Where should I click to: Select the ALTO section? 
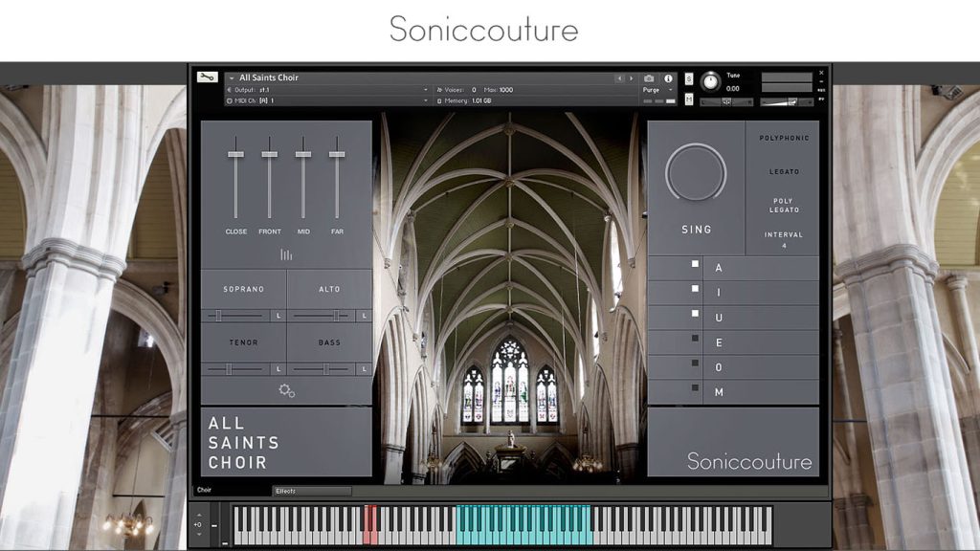click(x=329, y=289)
